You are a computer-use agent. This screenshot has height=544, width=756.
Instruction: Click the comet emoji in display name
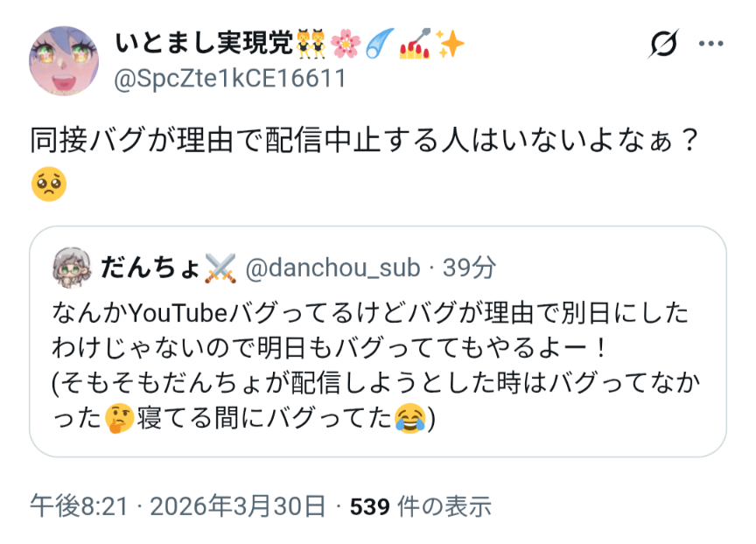coord(380,44)
